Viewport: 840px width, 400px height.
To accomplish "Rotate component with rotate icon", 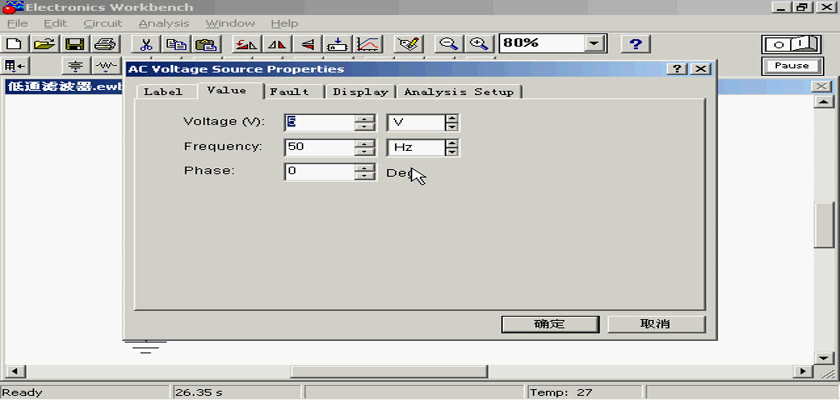I will coord(247,44).
